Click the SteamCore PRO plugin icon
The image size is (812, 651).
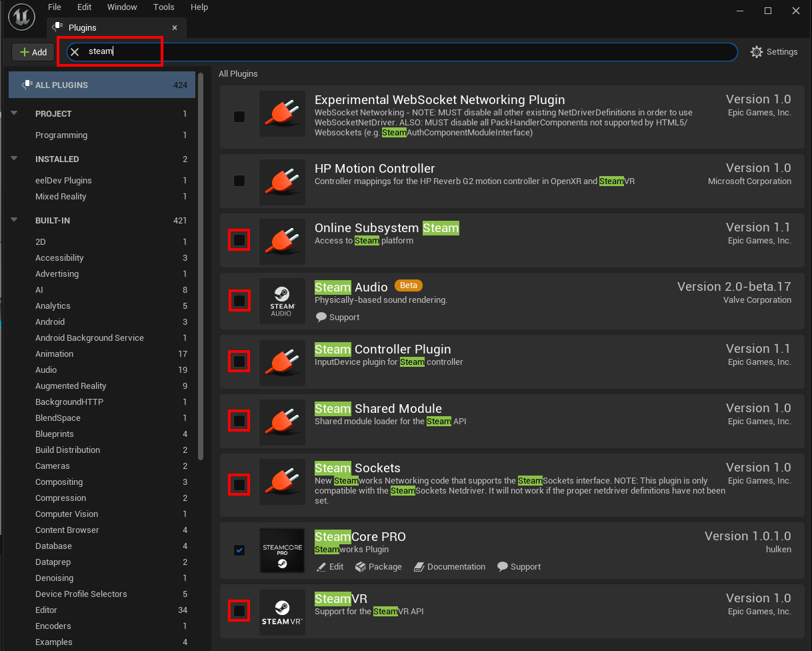pos(282,551)
